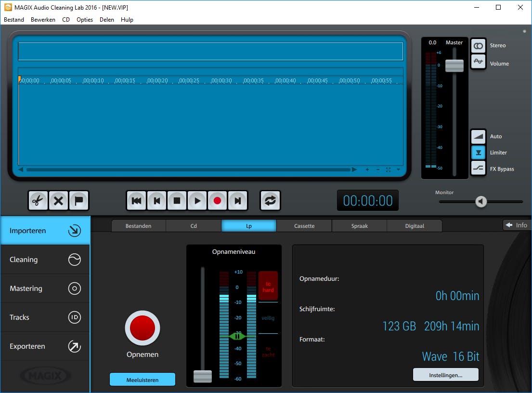Click the Opnameniveau input fader handle
532x393 pixels.
click(203, 376)
